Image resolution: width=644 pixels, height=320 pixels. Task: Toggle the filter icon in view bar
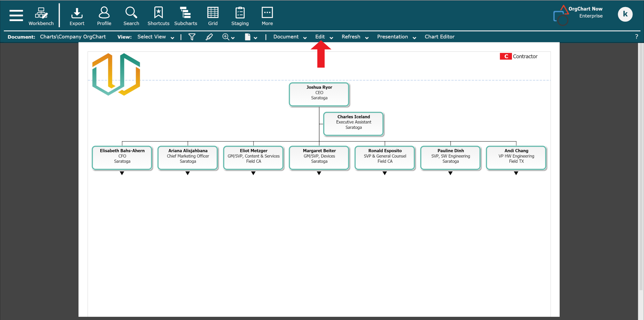pos(192,37)
